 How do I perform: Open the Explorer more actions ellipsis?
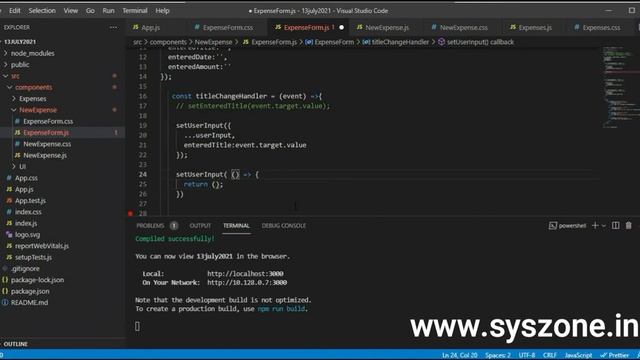point(113,27)
